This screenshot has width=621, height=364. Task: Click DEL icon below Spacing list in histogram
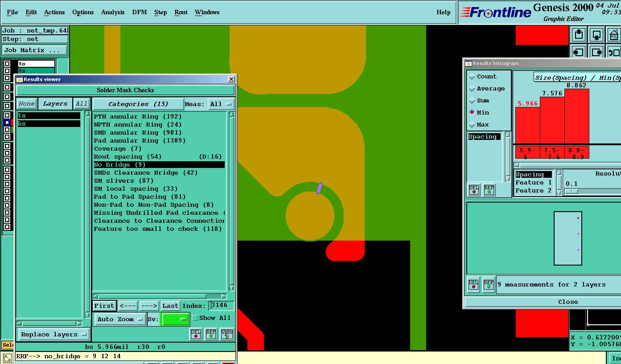pyautogui.click(x=474, y=190)
